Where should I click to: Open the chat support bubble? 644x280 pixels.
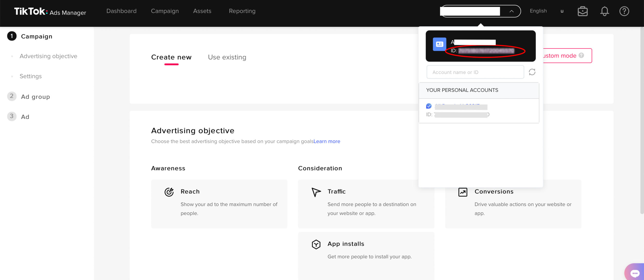(x=634, y=273)
